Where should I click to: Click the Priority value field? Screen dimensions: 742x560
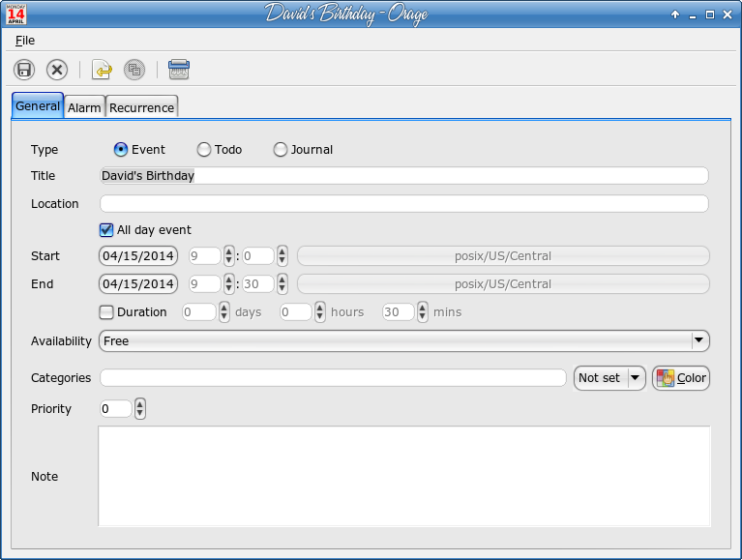(x=116, y=409)
